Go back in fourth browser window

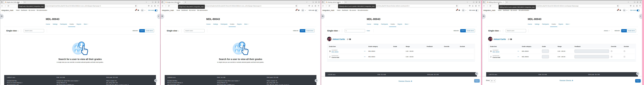click(484, 6)
